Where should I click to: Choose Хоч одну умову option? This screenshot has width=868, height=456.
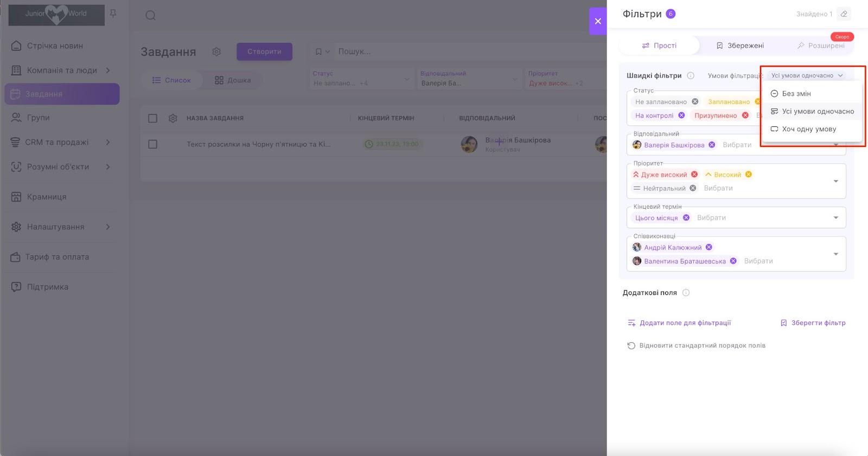(x=812, y=129)
